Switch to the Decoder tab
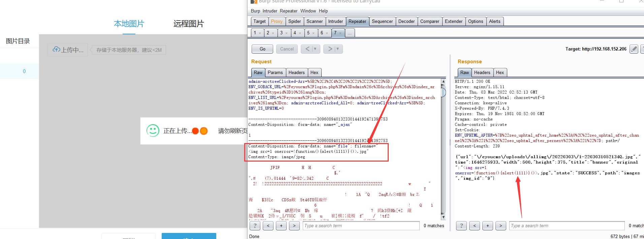The image size is (644, 239). pos(407,21)
